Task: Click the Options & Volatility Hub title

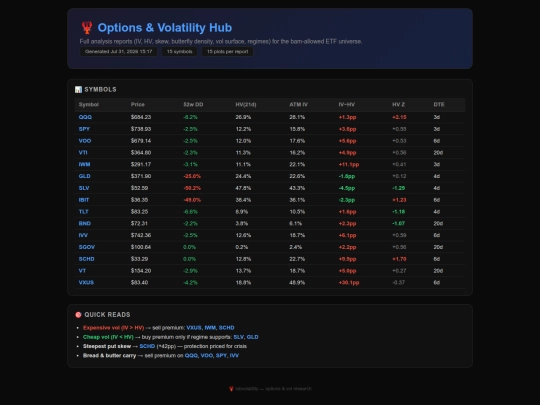Action: (165, 28)
